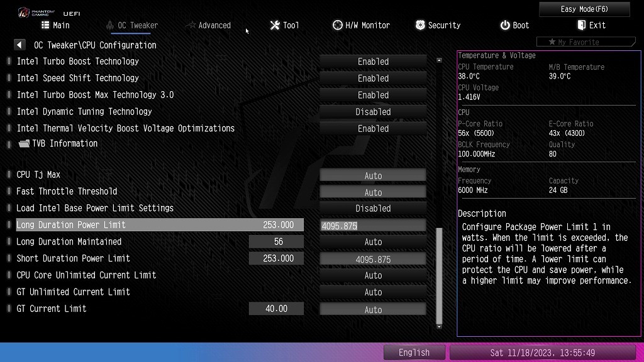Select the Intel Dynamic Tuning Technology label
The image size is (644, 362).
[x=84, y=112]
